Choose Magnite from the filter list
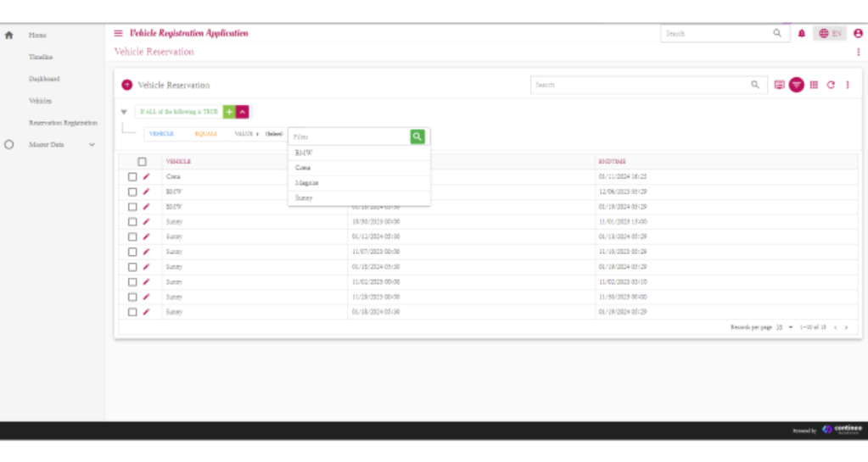Screen dimensions: 868x462 click(359, 182)
